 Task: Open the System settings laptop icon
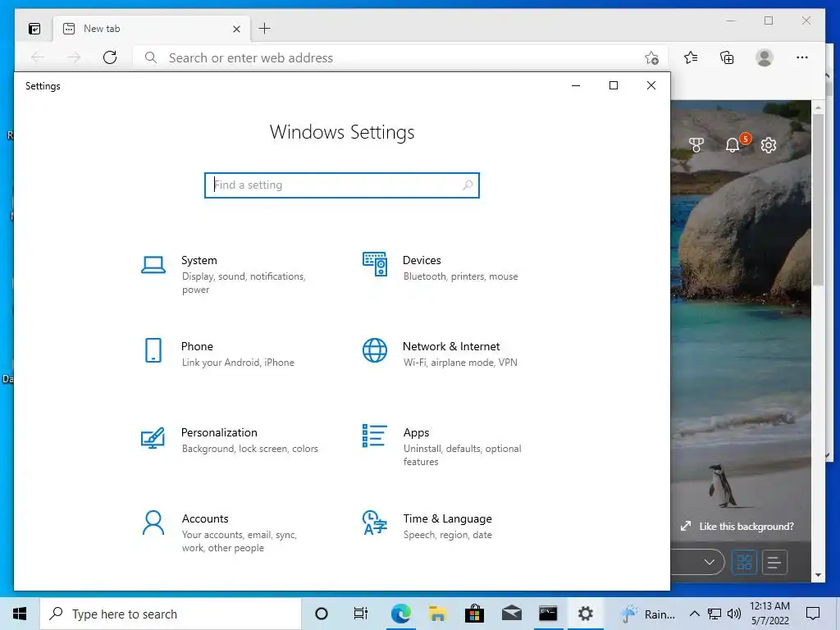click(153, 265)
